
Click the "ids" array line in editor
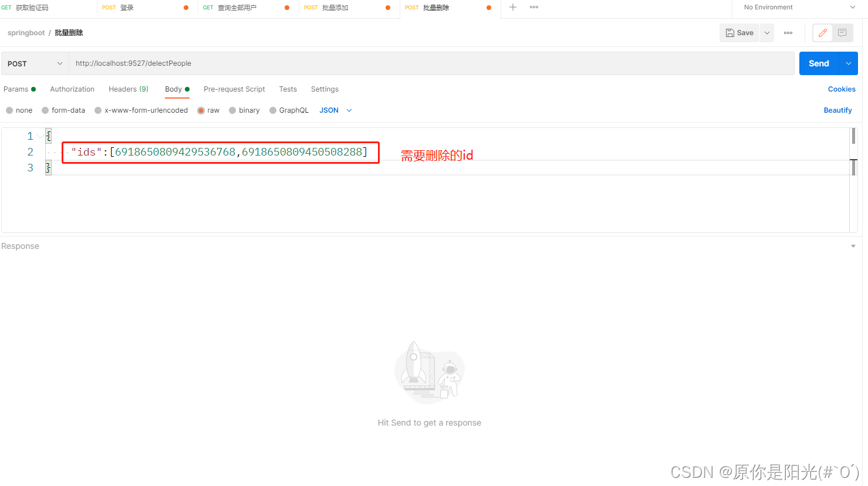click(x=220, y=152)
